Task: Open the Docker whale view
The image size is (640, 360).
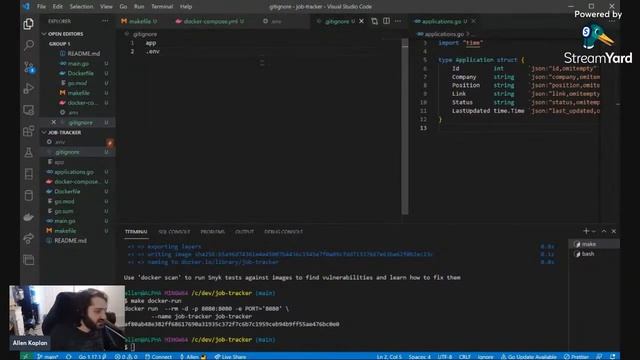Action: point(29,217)
